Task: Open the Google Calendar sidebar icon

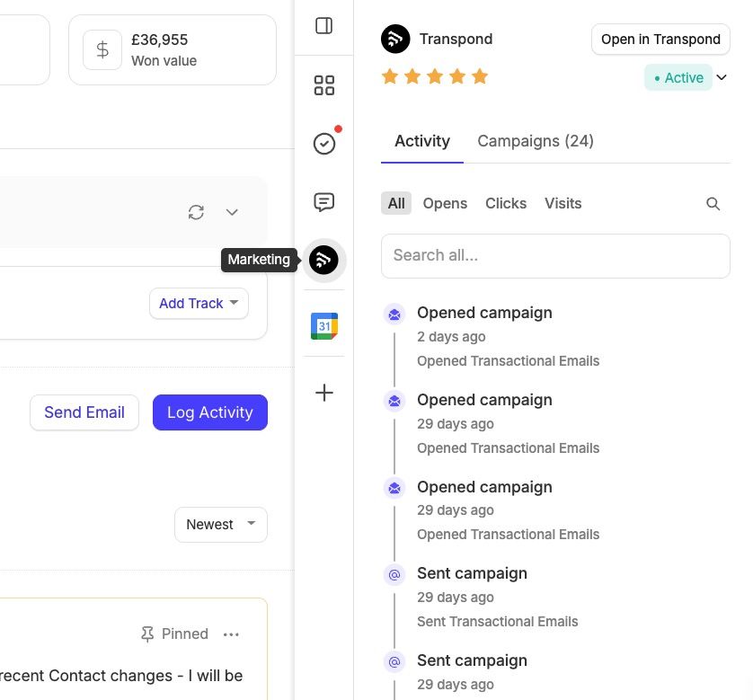Action: click(324, 326)
